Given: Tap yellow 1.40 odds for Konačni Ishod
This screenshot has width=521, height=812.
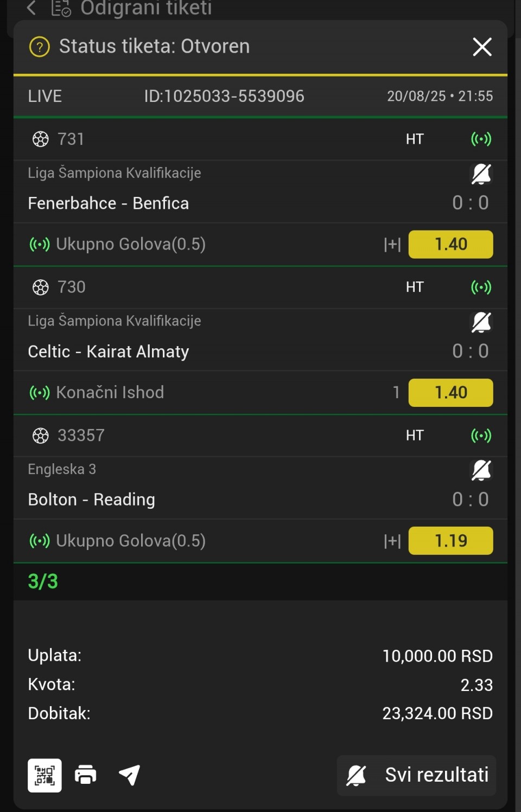Looking at the screenshot, I should [x=450, y=393].
